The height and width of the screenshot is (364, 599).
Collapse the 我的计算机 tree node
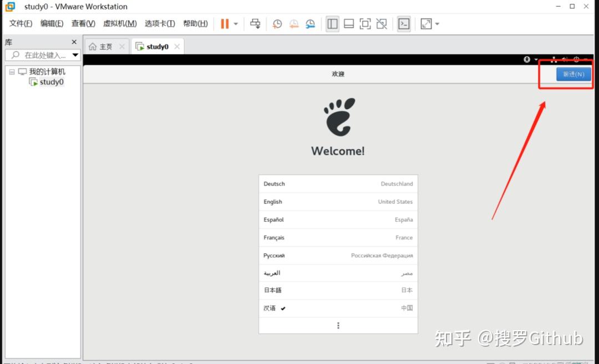click(12, 71)
